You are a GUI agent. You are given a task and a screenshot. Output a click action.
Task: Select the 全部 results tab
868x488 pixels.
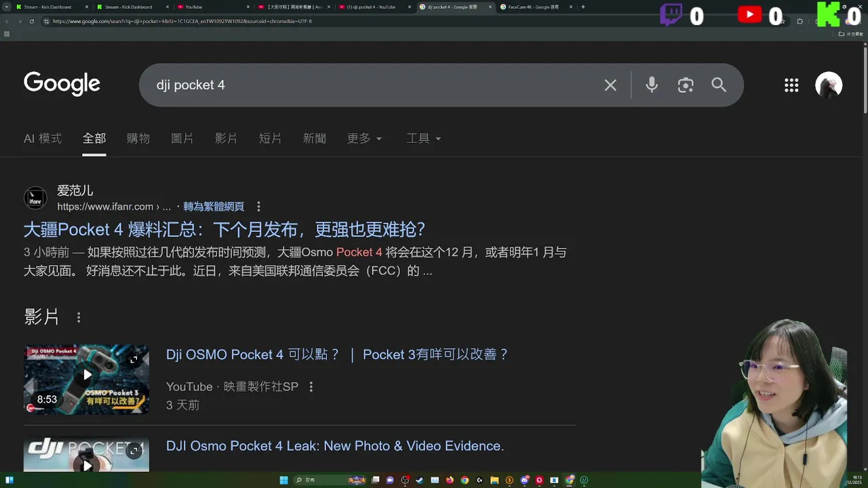[94, 138]
